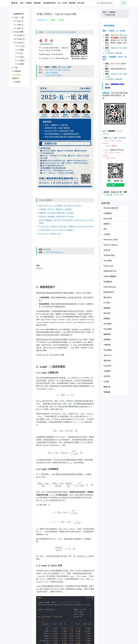
Task: Open the 知乎 link in the 连享会 bar
Action: coord(59,32)
